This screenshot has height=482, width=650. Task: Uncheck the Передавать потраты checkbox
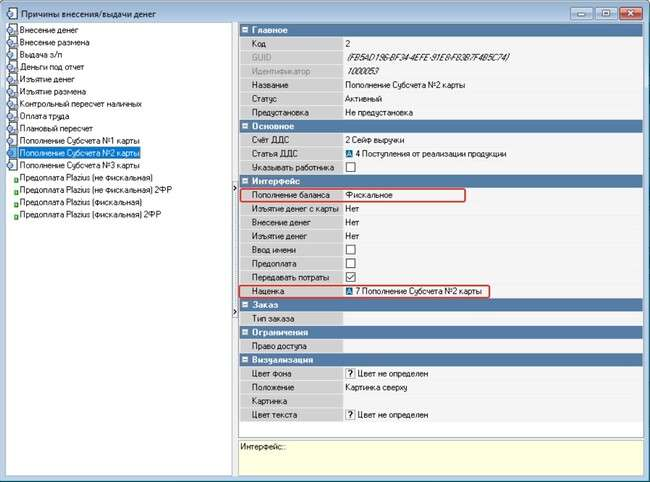(350, 276)
